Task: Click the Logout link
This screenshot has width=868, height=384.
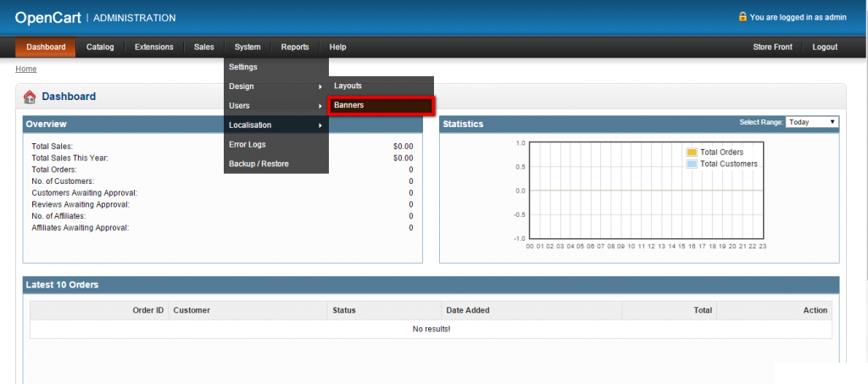Action: [825, 47]
